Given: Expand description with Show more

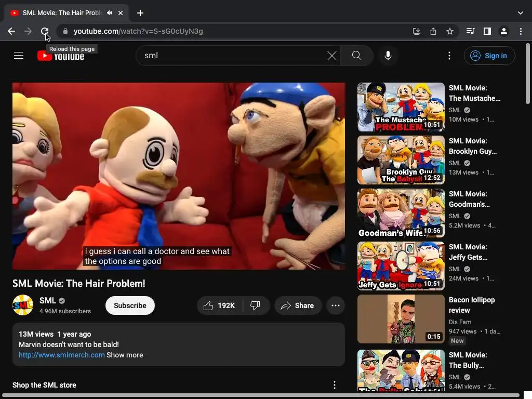Looking at the screenshot, I should (125, 355).
